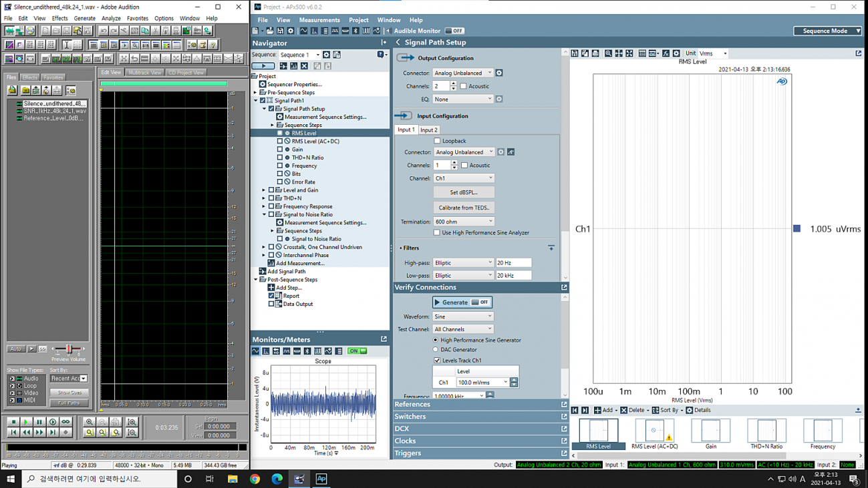Open Low-pass Elliptic filter dropdown
Screen dimensions: 868x488
coord(463,275)
